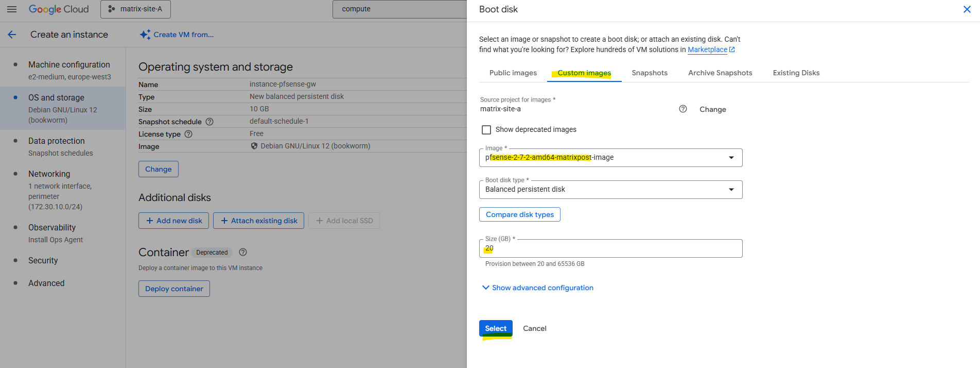Open the Image dropdown
The width and height of the screenshot is (980, 368).
[x=610, y=158]
